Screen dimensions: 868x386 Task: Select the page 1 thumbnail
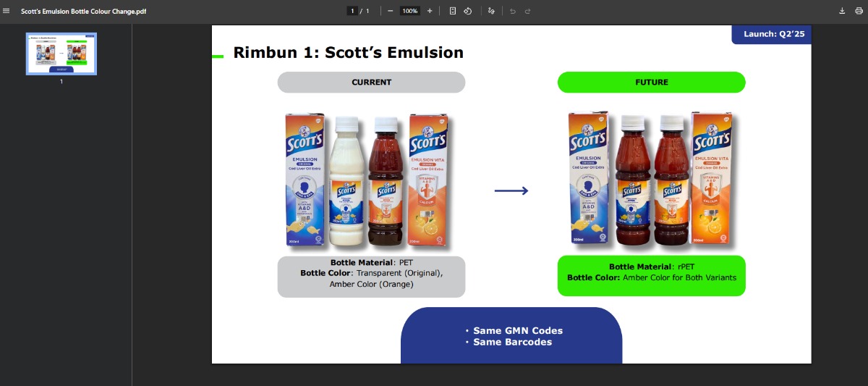pyautogui.click(x=61, y=54)
